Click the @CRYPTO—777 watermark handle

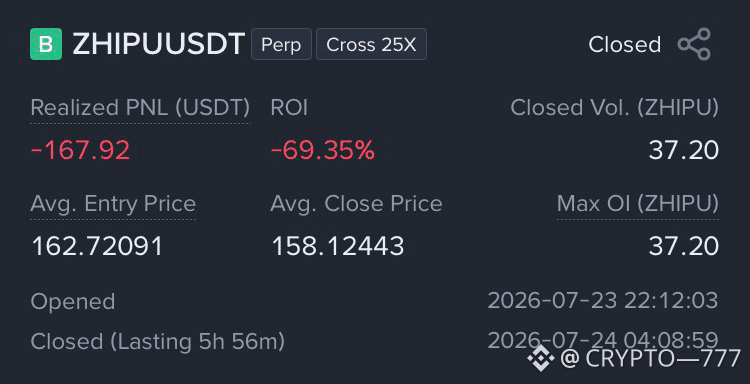(x=650, y=358)
